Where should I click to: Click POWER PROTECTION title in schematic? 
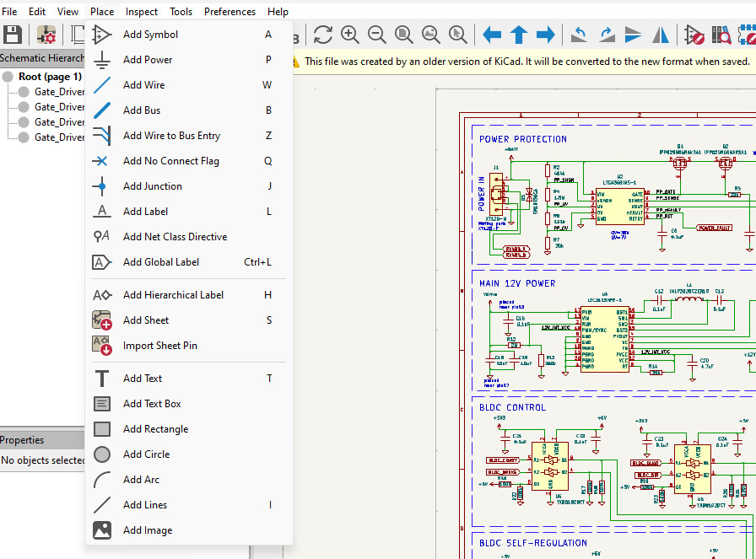523,139
